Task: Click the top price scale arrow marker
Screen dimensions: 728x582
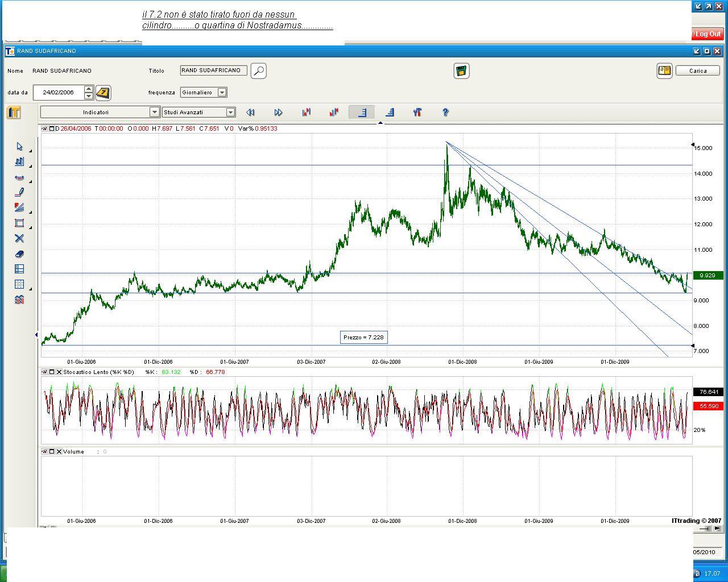Action: 692,144
